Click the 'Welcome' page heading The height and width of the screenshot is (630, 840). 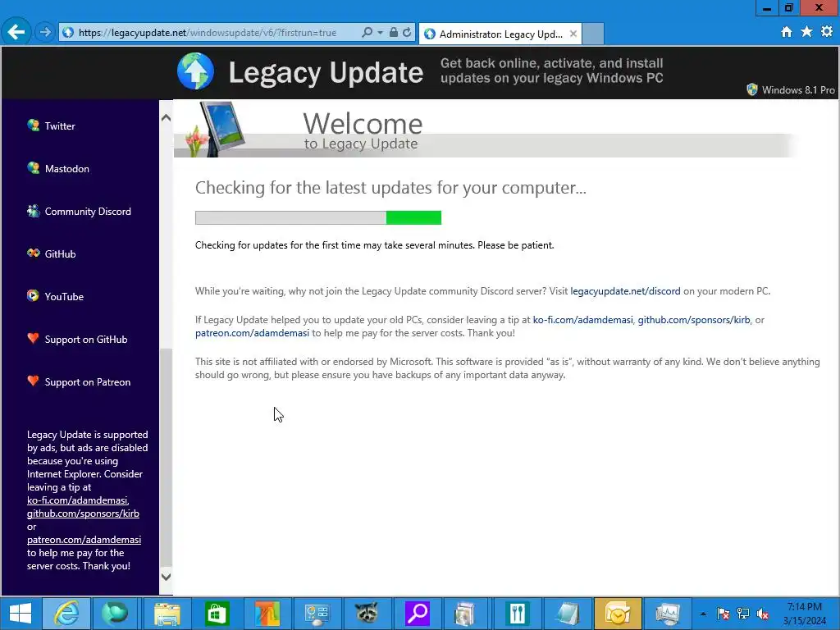363,124
